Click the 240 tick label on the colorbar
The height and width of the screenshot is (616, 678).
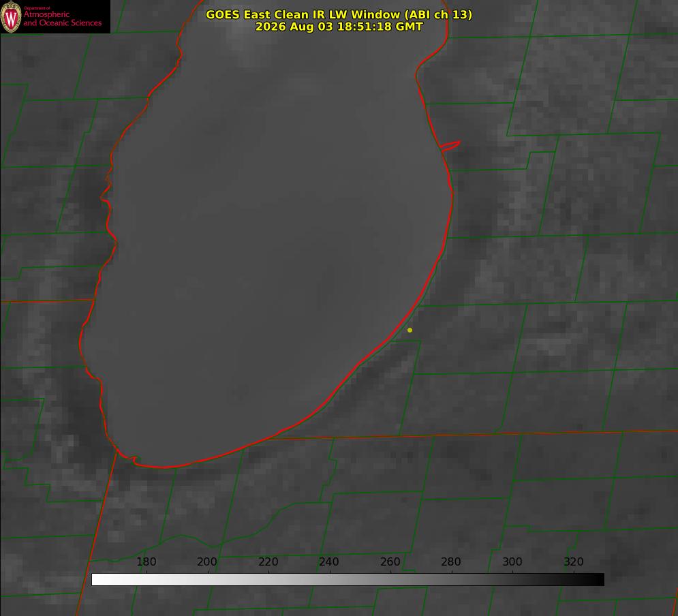[x=329, y=561]
